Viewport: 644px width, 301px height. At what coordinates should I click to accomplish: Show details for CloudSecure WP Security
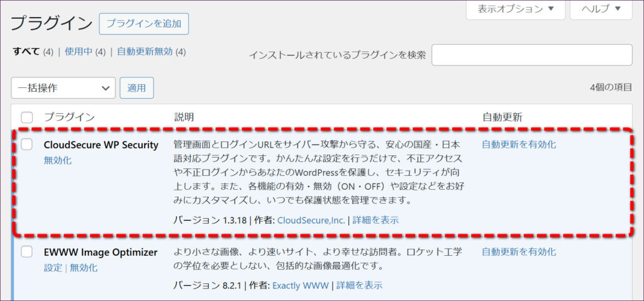[x=375, y=221]
